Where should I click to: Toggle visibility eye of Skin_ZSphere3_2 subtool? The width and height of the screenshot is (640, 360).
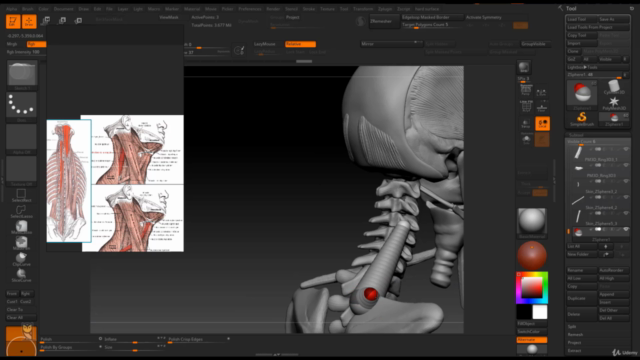point(626,182)
